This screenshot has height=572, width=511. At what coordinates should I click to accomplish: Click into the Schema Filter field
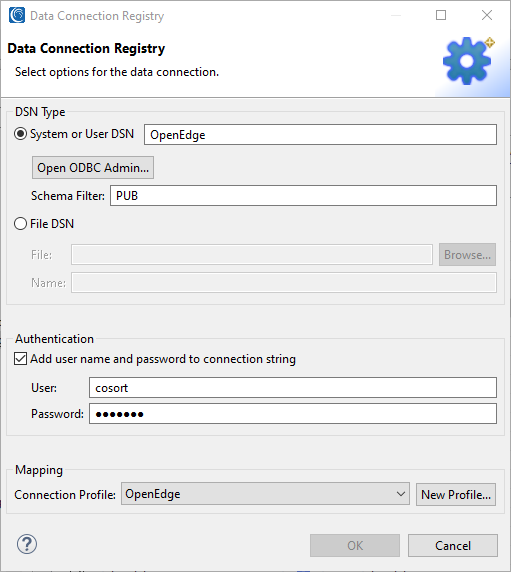pos(303,196)
